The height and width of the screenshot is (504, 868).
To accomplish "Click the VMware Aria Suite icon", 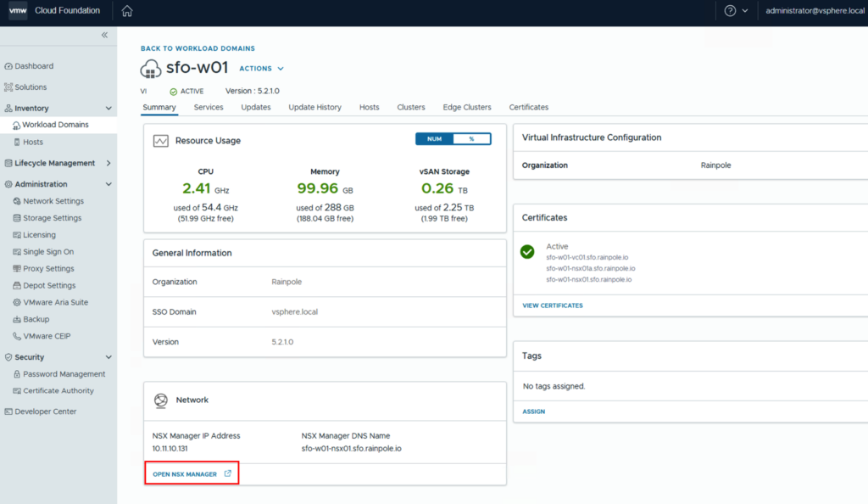I will coord(17,302).
